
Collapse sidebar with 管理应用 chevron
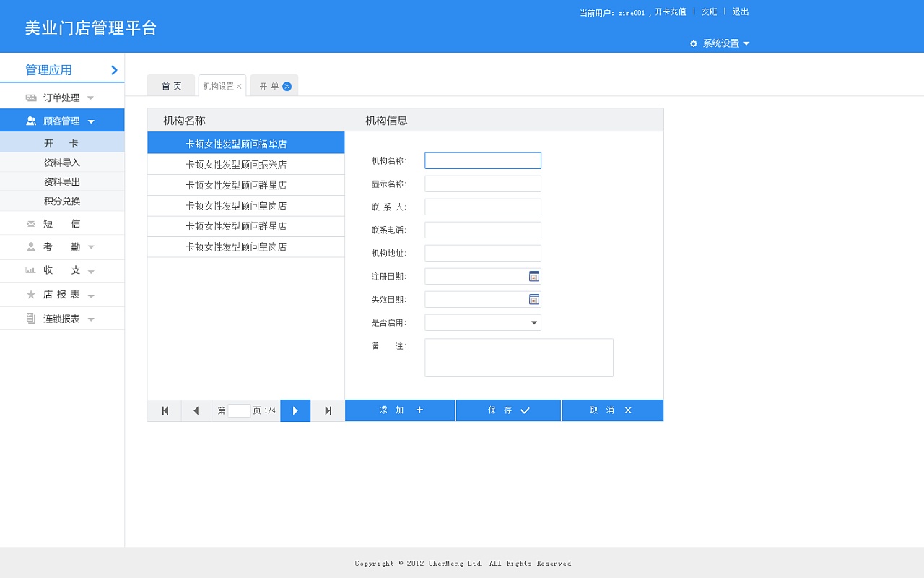pyautogui.click(x=114, y=70)
